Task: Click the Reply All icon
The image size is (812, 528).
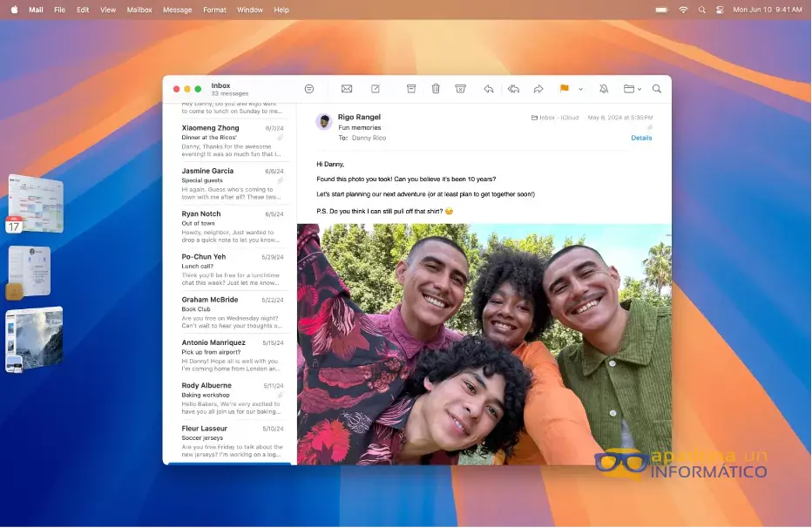Action: pos(513,89)
